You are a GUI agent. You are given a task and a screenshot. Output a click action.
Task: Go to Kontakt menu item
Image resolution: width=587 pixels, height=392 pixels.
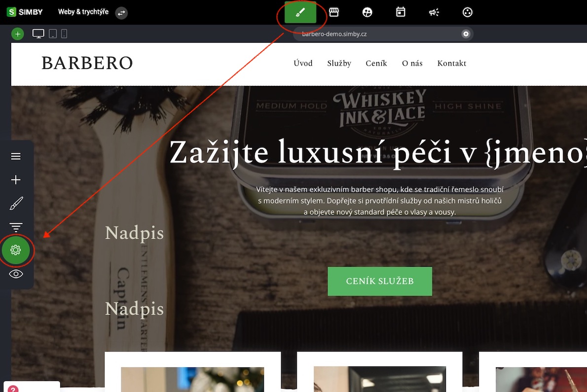pyautogui.click(x=452, y=63)
